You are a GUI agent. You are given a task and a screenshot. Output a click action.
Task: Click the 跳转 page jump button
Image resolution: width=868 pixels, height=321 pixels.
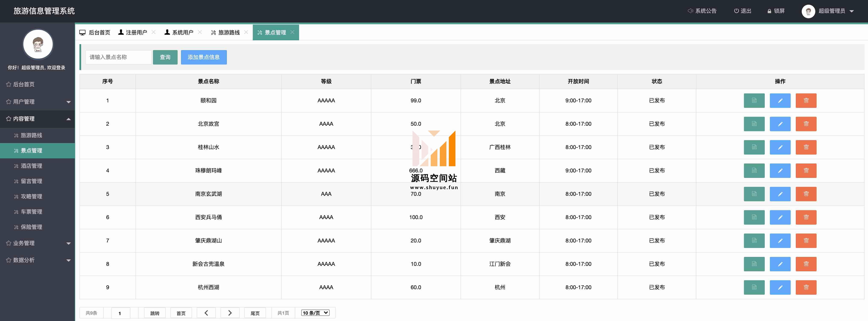155,313
